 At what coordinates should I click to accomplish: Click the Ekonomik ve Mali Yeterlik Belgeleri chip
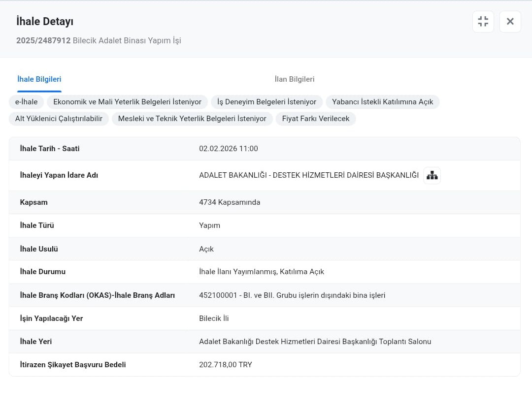127,102
